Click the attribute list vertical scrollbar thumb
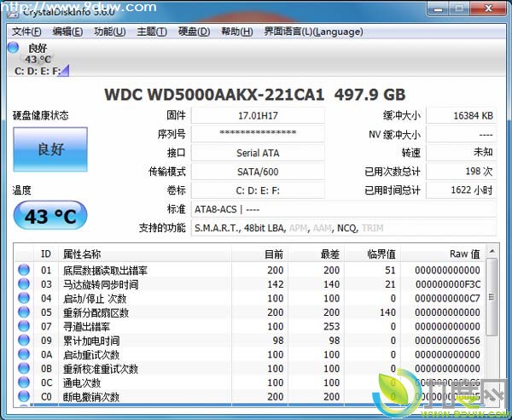This screenshot has height=420, width=512. 492,297
